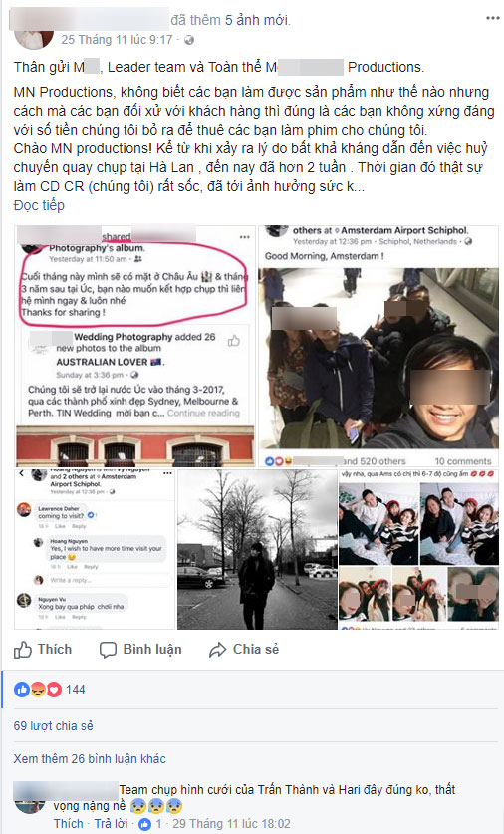
Task: Open the black and white street photo
Action: (x=257, y=549)
